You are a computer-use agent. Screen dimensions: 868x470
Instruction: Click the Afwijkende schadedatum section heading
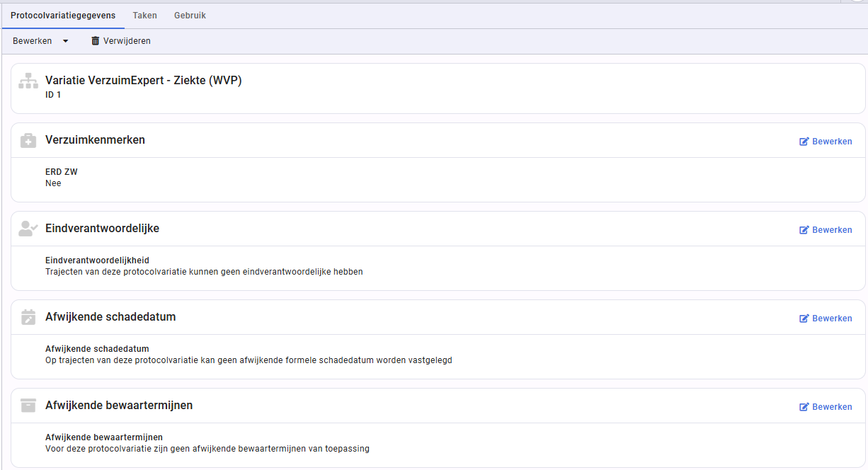click(x=110, y=317)
